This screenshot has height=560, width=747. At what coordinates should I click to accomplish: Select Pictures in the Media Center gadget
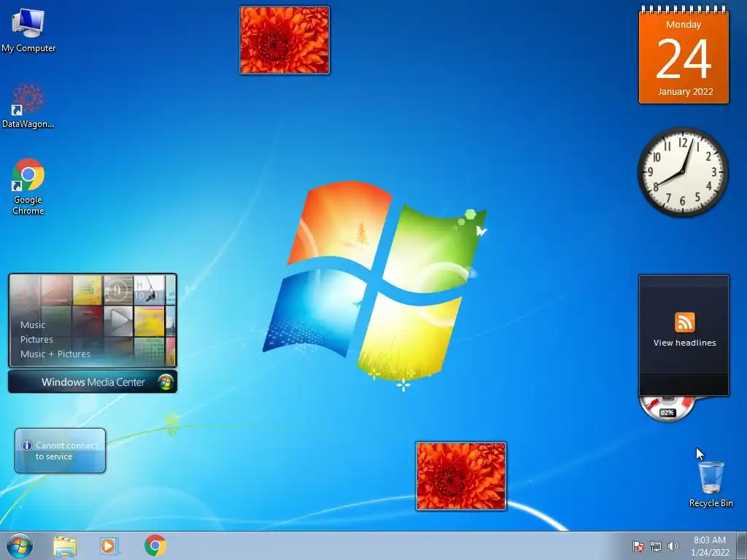pyautogui.click(x=36, y=340)
